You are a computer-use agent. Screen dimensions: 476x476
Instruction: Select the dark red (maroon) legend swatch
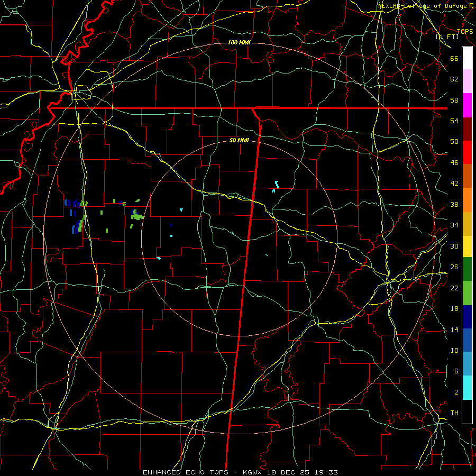coord(467,129)
